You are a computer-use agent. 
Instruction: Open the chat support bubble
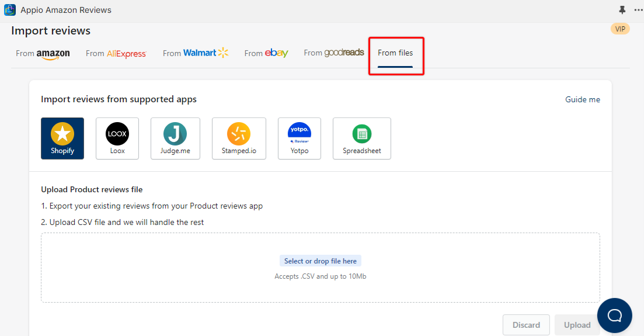pos(614,316)
